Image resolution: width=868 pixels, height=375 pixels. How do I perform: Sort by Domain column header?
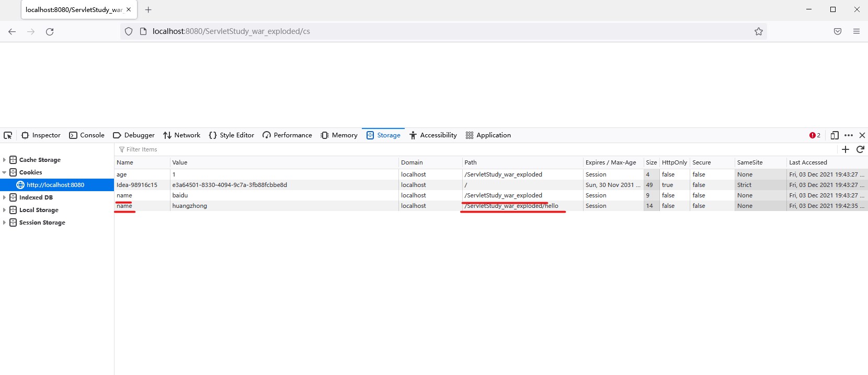[430, 162]
